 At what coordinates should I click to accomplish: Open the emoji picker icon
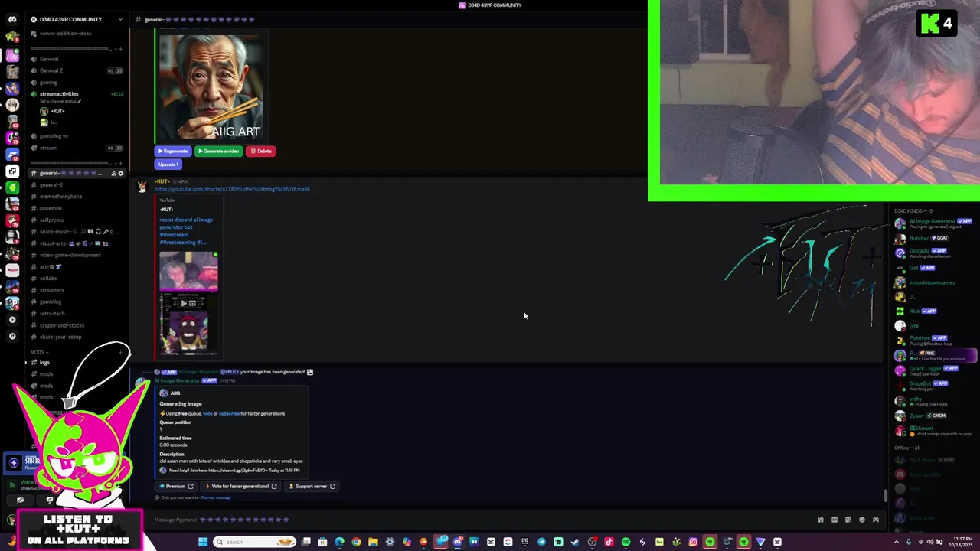pos(862,520)
